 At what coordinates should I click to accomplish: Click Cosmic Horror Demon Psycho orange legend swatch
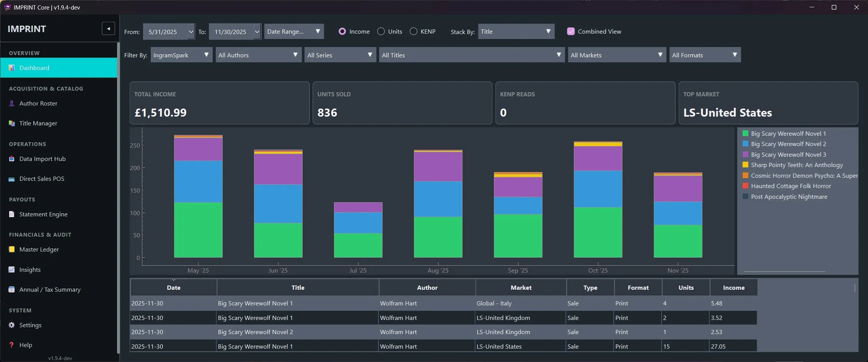click(745, 175)
